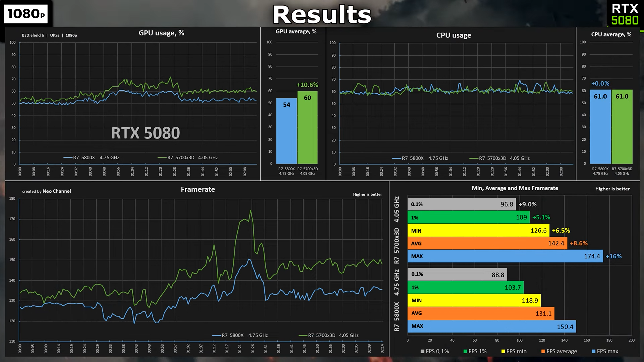Click the "FPS 1%" legend entry
Screen dimensions: 644x362
tap(475, 351)
